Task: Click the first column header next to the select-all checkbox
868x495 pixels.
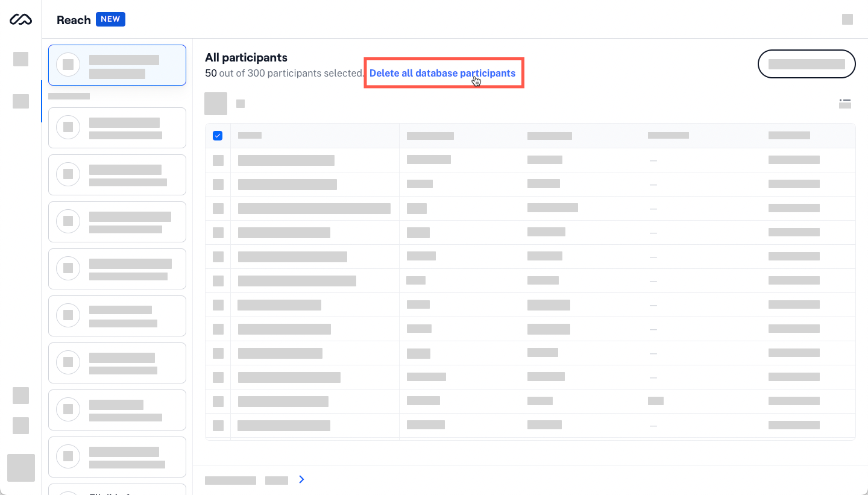Action: tap(250, 136)
